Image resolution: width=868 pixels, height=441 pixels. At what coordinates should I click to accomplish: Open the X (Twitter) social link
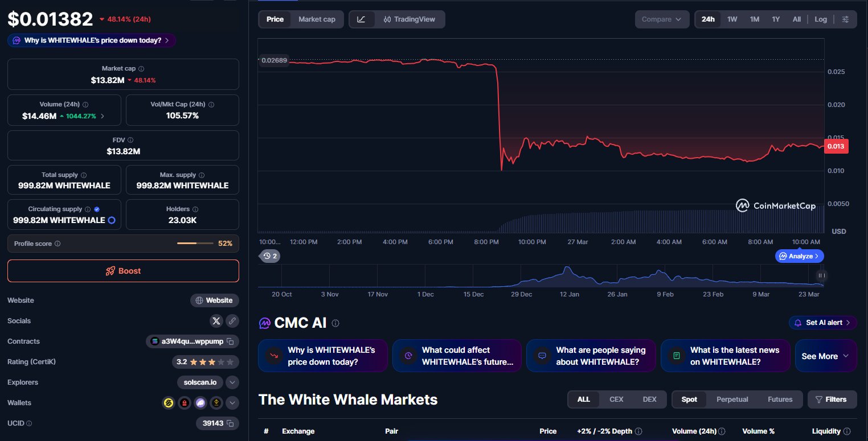pyautogui.click(x=216, y=321)
